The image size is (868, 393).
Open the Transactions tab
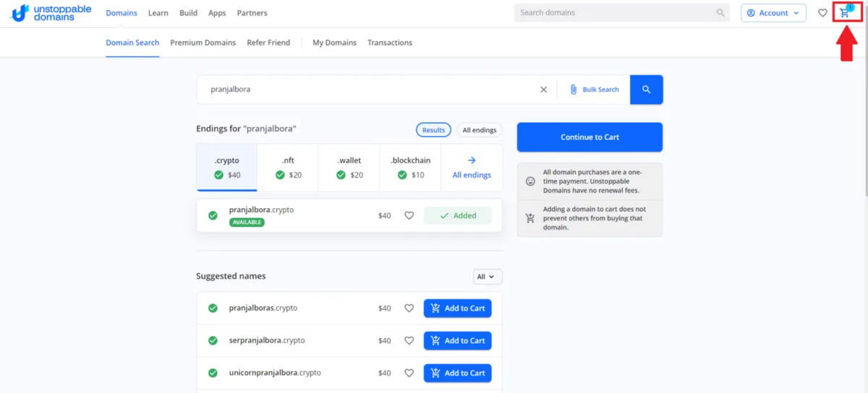pyautogui.click(x=390, y=43)
